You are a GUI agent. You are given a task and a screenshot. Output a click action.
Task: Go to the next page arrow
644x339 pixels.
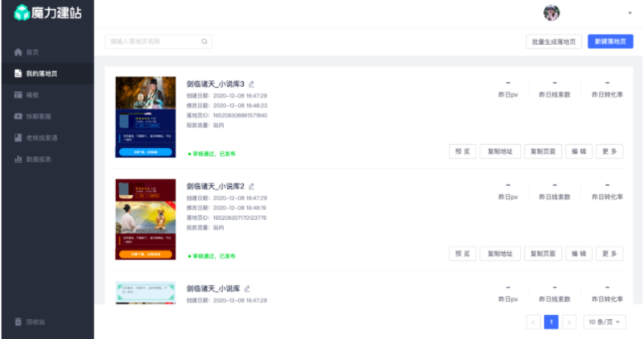click(569, 322)
